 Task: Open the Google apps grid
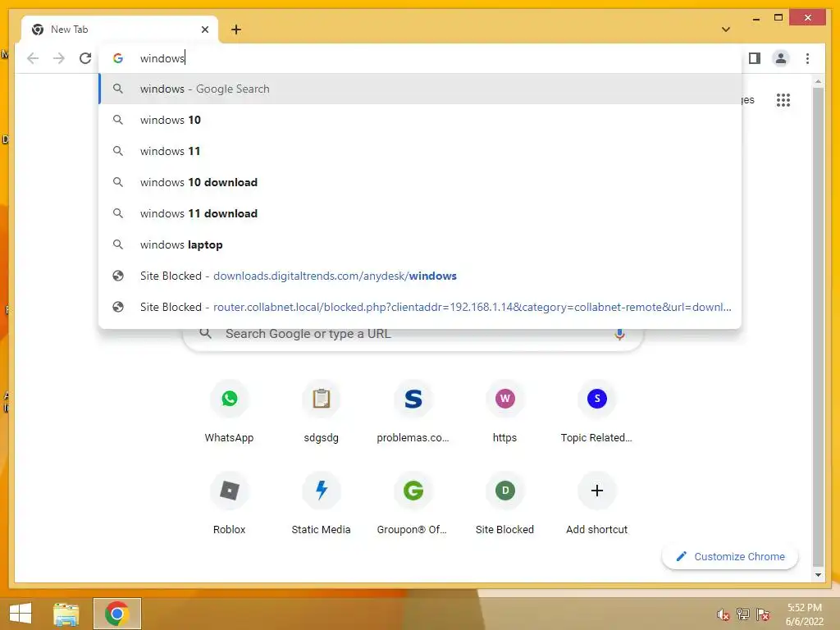(x=783, y=100)
